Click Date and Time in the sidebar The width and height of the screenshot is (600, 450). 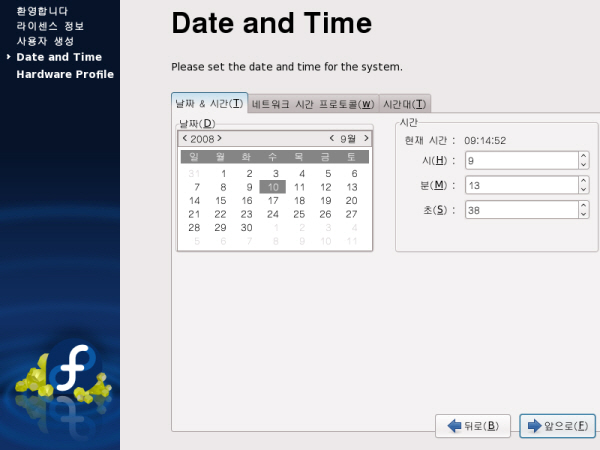(59, 57)
